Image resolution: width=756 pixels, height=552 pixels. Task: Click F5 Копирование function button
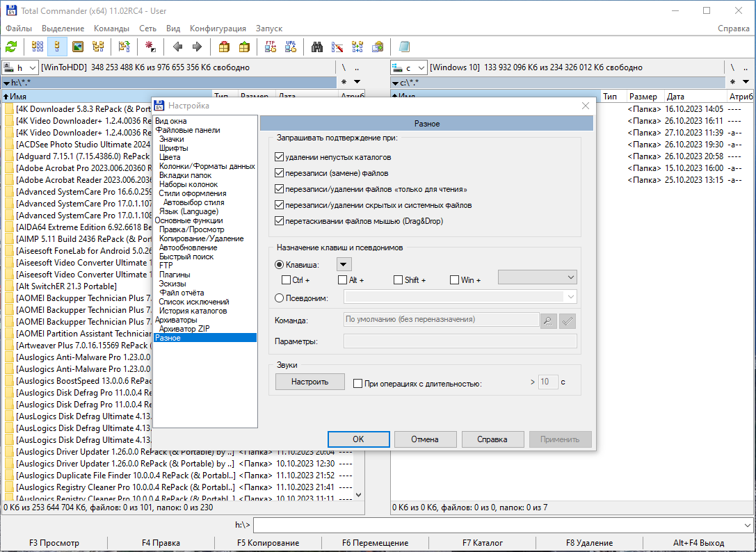coord(268,543)
